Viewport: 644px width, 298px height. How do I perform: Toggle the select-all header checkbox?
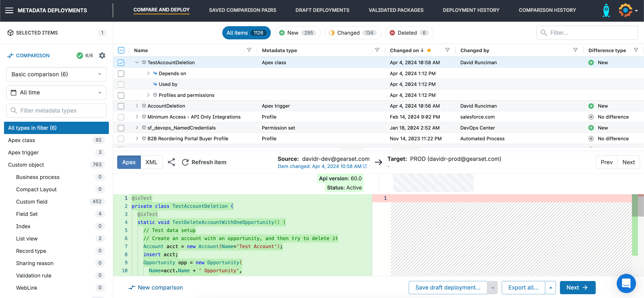(121, 50)
